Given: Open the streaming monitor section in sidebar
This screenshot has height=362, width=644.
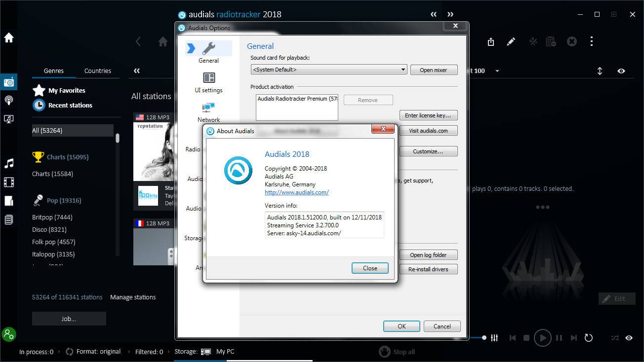Looking at the screenshot, I should pyautogui.click(x=8, y=119).
